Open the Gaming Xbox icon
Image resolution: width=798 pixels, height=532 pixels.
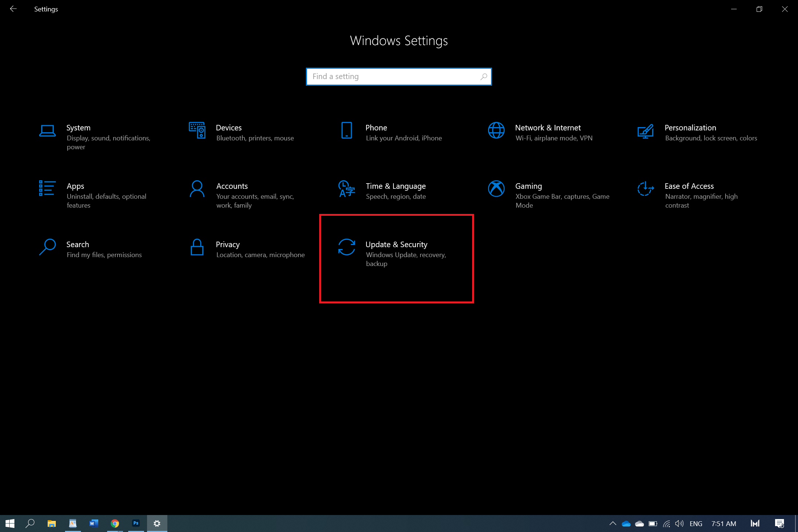(496, 189)
